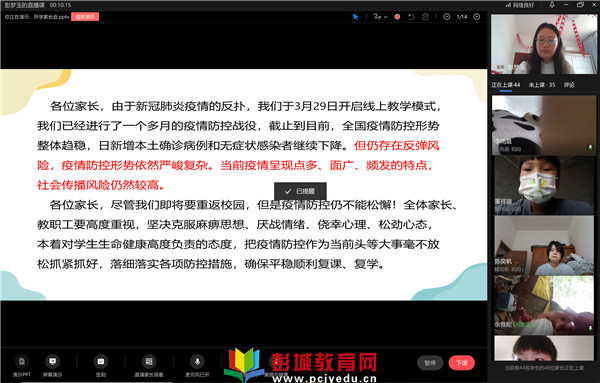Open the 演示PPT present slides option

[21, 366]
